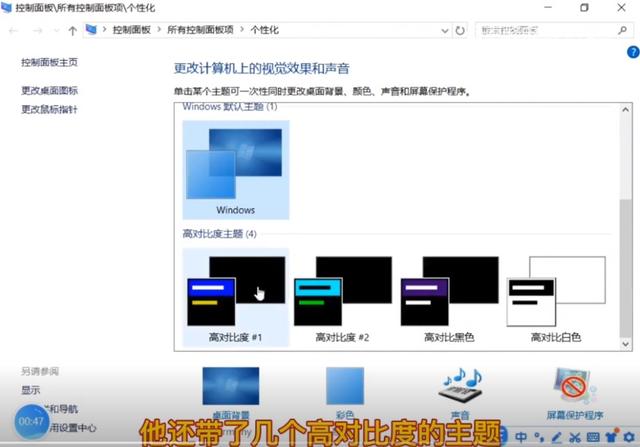The height and width of the screenshot is (447, 640).
Task: Refresh the Personalization page
Action: (460, 31)
